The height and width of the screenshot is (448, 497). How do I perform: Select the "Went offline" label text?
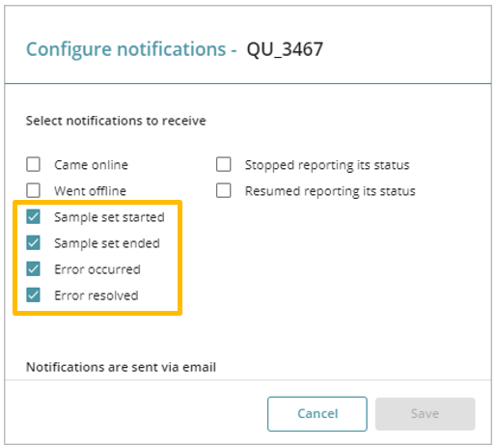point(90,191)
